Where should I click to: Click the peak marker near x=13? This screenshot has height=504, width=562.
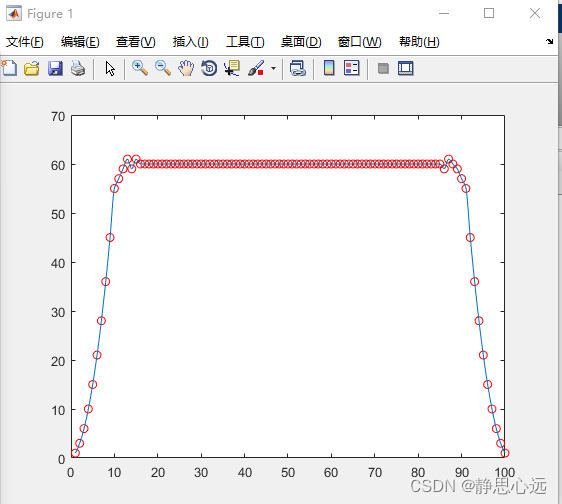pyautogui.click(x=127, y=159)
